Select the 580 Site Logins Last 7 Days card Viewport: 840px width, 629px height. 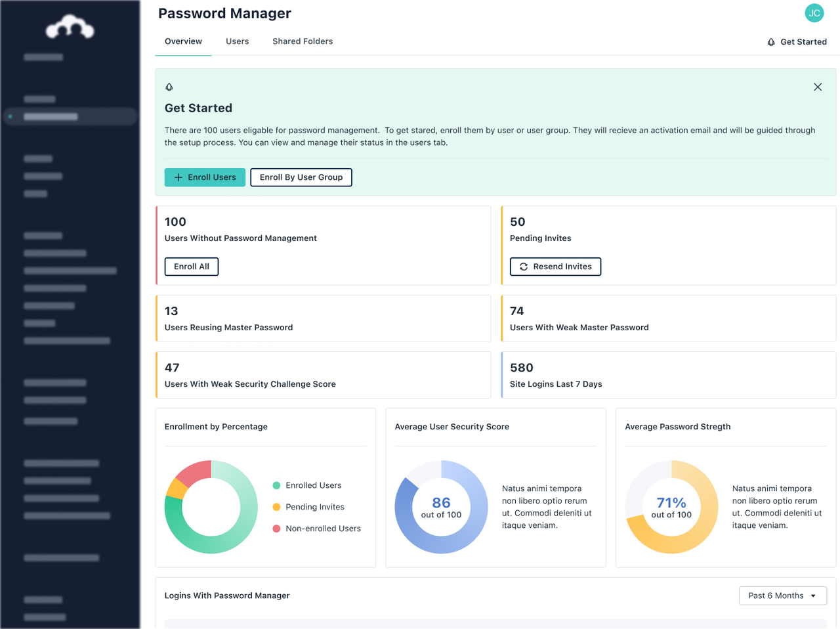click(668, 375)
